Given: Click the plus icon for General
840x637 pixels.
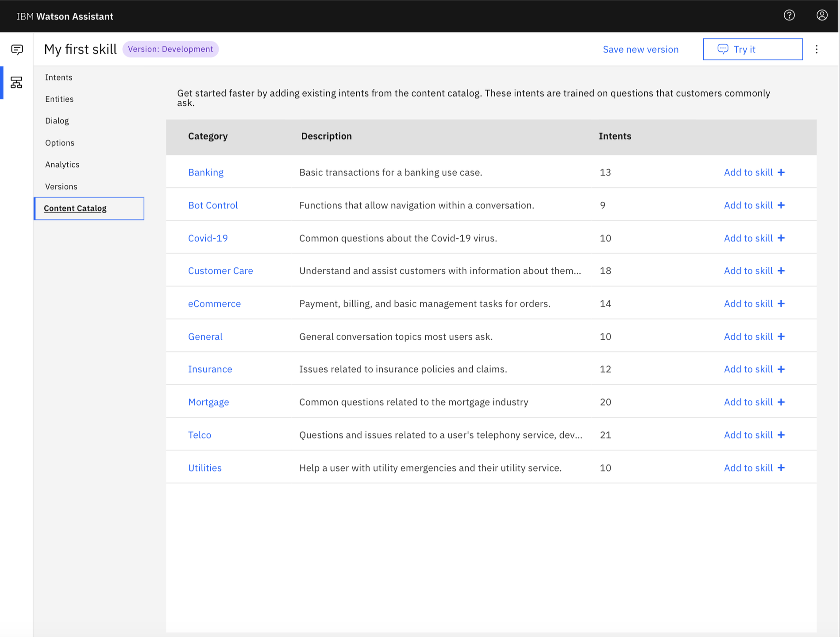Looking at the screenshot, I should [781, 337].
